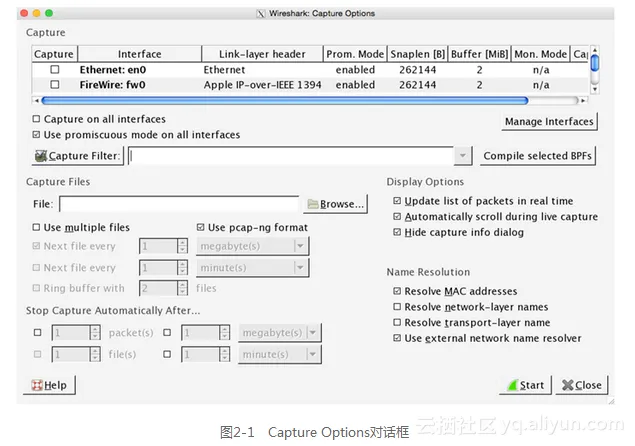635x446 pixels.
Task: Start the capture
Action: [x=525, y=385]
